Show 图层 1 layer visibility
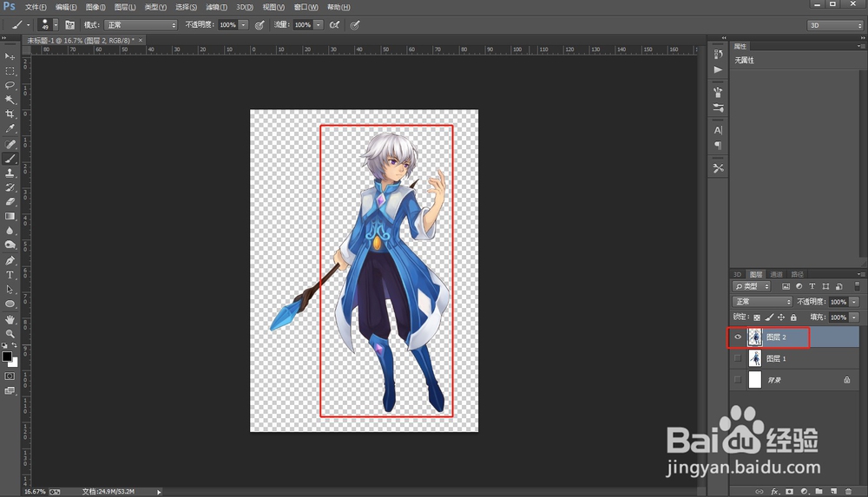The image size is (868, 497). tap(737, 358)
